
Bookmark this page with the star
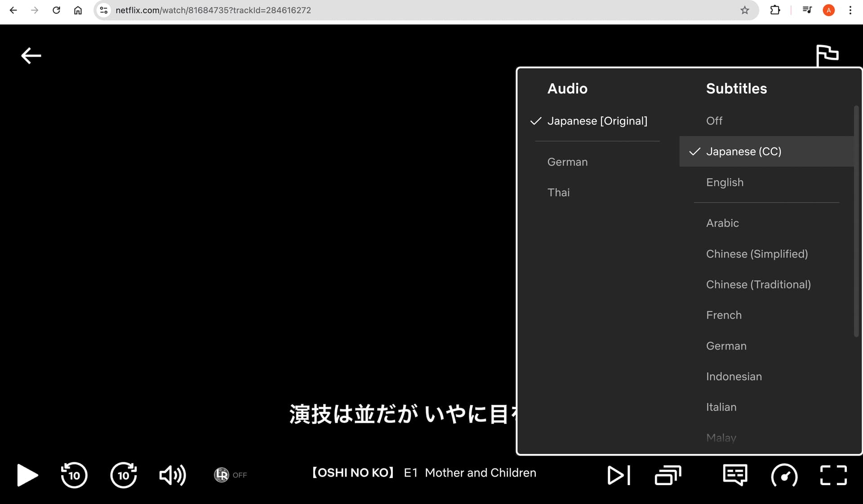click(x=745, y=10)
